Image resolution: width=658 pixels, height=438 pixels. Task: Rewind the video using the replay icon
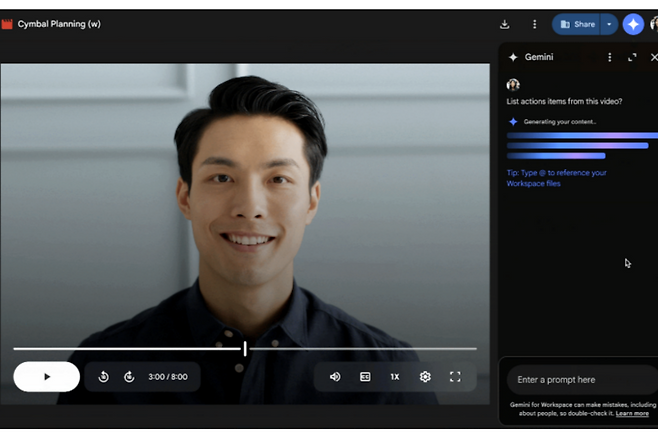tap(103, 377)
